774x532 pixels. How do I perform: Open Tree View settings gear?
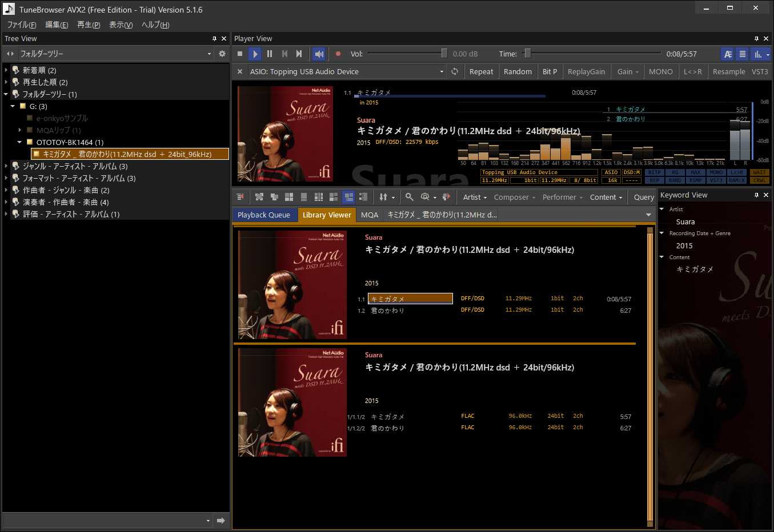[222, 54]
